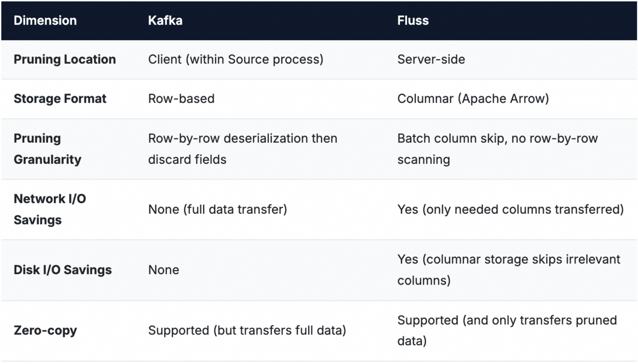The width and height of the screenshot is (638, 364).
Task: Click the Disk I/O Savings row label
Action: coord(62,270)
